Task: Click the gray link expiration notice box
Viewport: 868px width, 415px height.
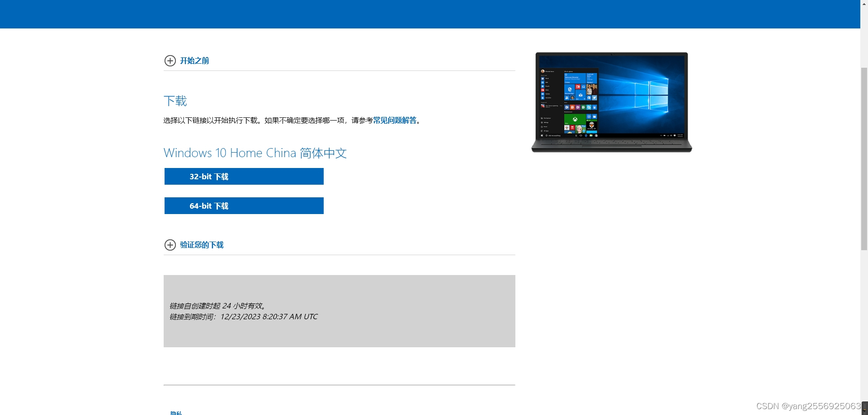Action: click(339, 311)
